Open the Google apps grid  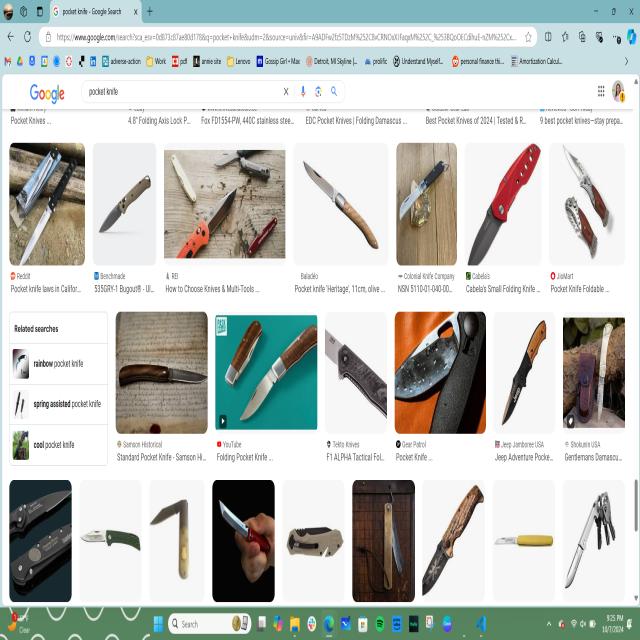coord(601,91)
